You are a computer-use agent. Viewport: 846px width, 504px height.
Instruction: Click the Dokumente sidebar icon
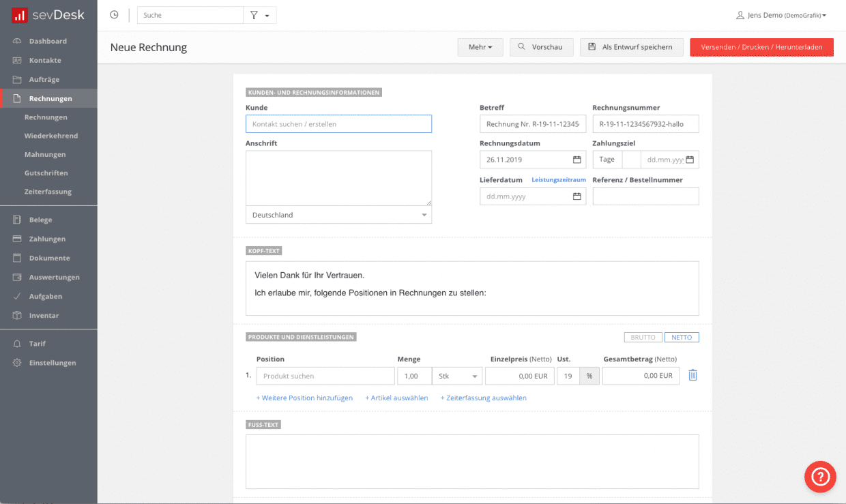[x=17, y=258]
